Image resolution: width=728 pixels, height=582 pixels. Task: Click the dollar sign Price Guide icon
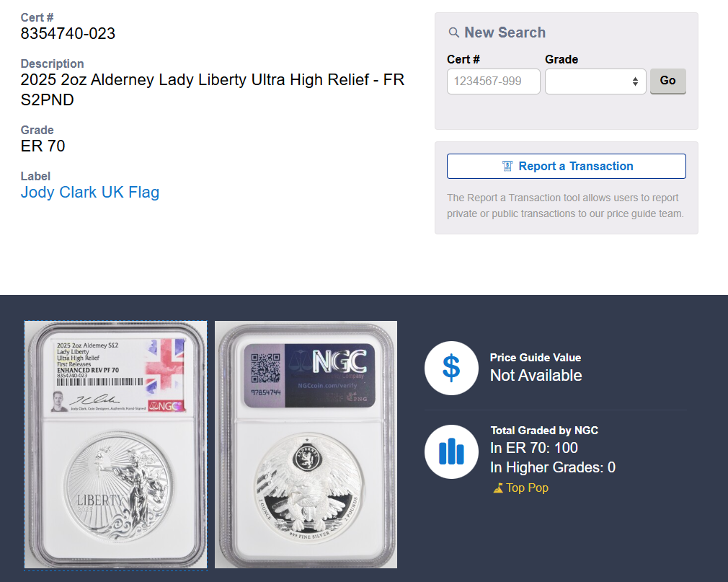(x=451, y=369)
